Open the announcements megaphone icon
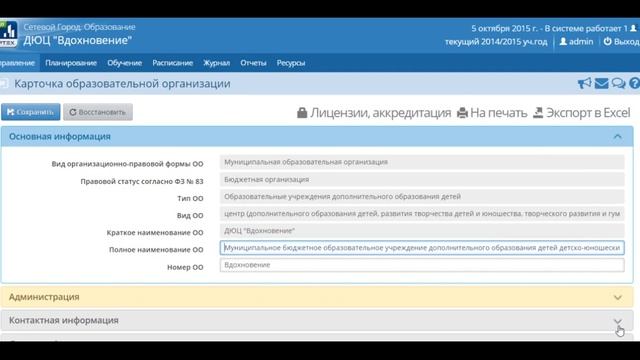This screenshot has width=640, height=360. click(x=584, y=83)
